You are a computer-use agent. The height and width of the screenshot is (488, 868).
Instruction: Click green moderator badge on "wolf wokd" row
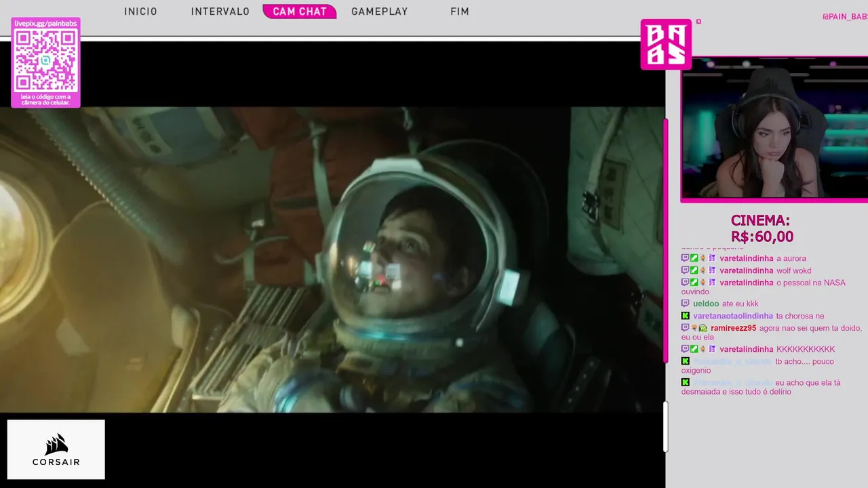(x=694, y=270)
